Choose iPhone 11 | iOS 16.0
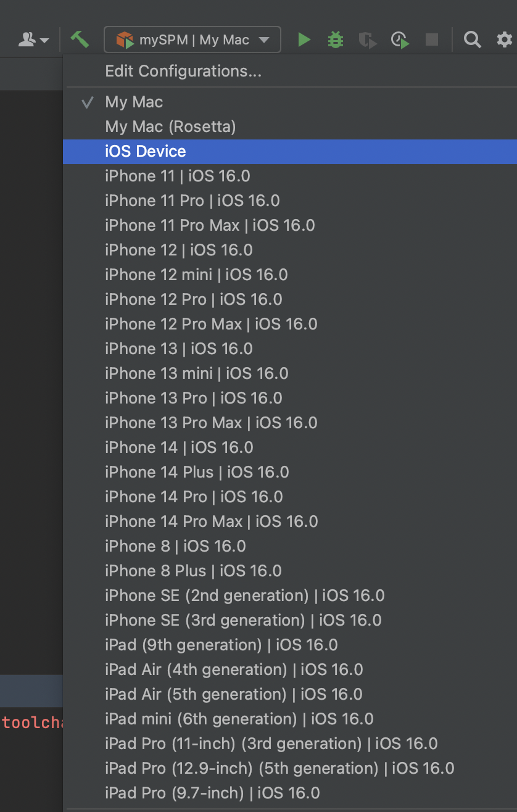Screen dimensions: 517x812 pos(177,176)
